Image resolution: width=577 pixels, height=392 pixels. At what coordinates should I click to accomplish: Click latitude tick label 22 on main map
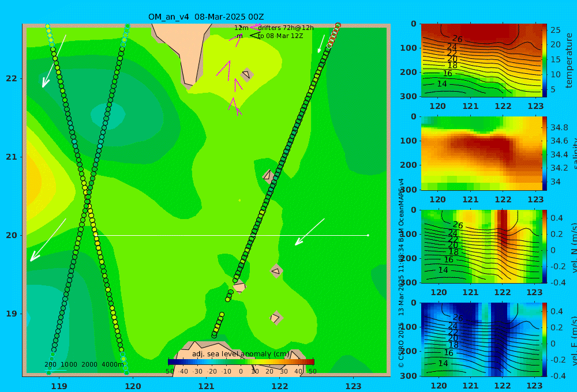(12, 79)
